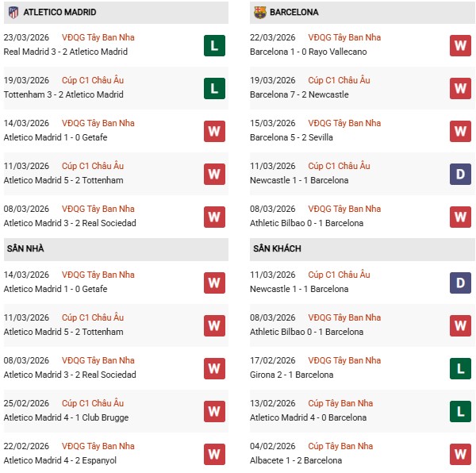Click L badge for Atletico Madrid 4-0 Barcelona
This screenshot has width=476, height=473.
[x=460, y=411]
